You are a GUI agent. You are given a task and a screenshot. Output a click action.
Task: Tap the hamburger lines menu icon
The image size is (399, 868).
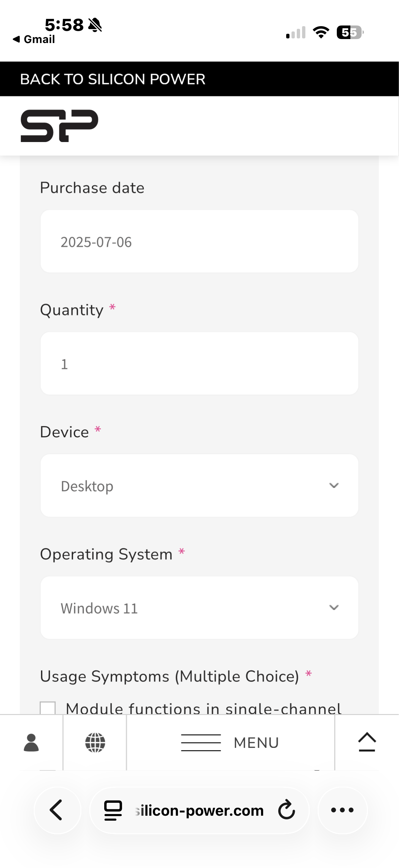201,742
